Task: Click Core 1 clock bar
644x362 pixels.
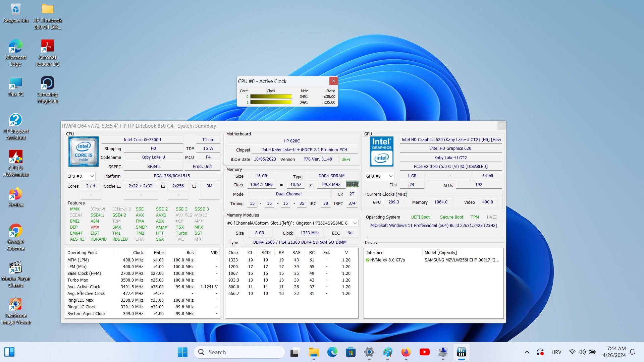Action: (271, 102)
